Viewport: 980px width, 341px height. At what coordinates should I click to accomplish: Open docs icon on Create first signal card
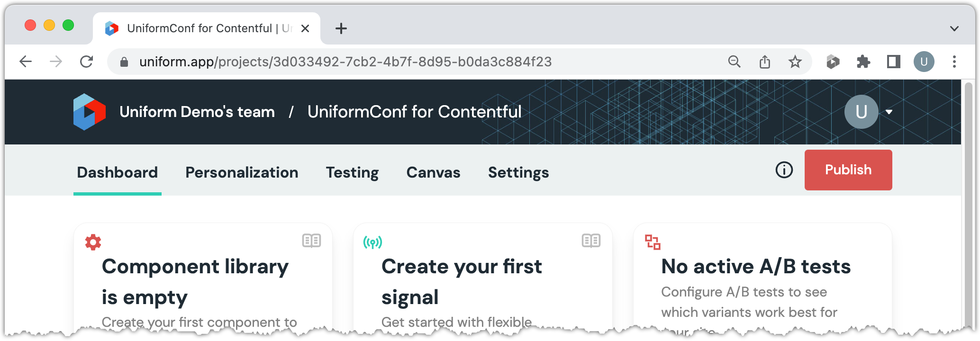(x=591, y=241)
